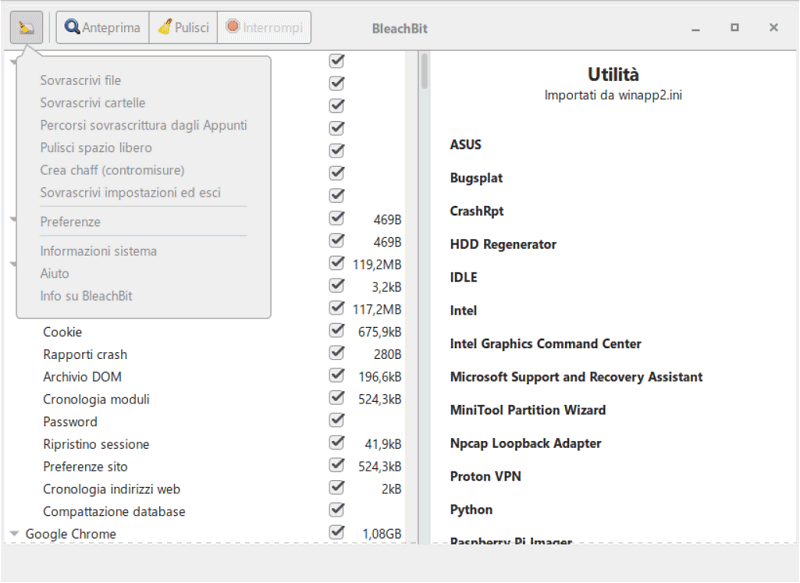This screenshot has height=583, width=800.
Task: Open Preferenze from the menu
Action: (x=70, y=222)
